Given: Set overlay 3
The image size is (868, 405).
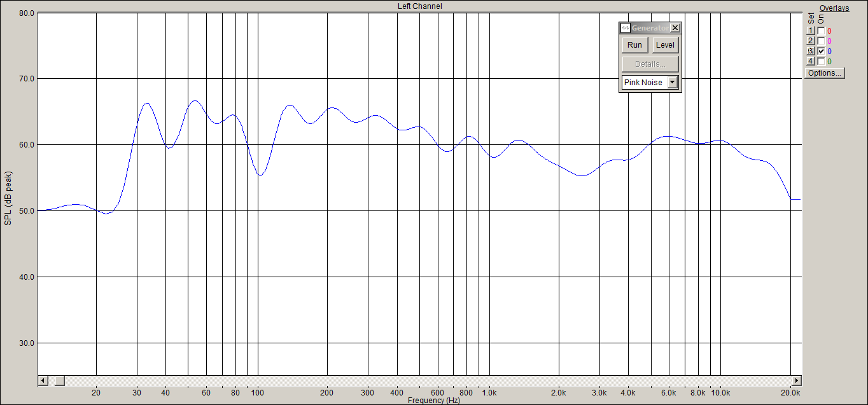Looking at the screenshot, I should pos(811,51).
